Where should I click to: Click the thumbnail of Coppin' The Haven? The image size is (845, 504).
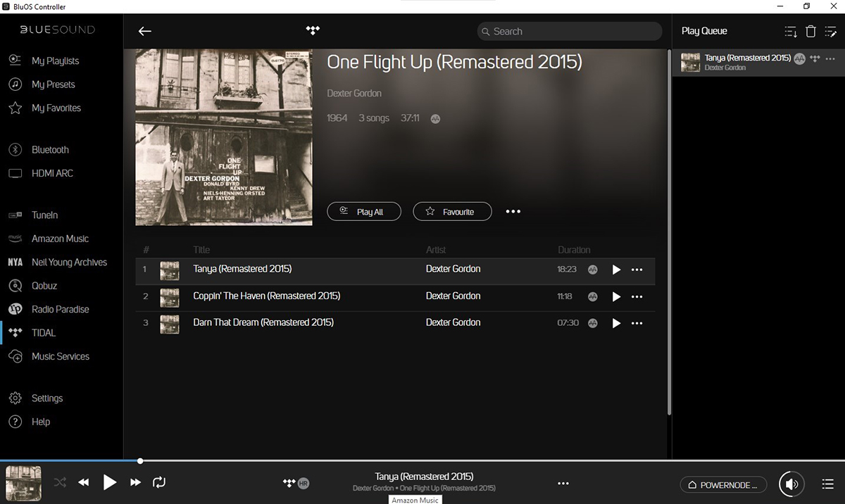tap(169, 297)
